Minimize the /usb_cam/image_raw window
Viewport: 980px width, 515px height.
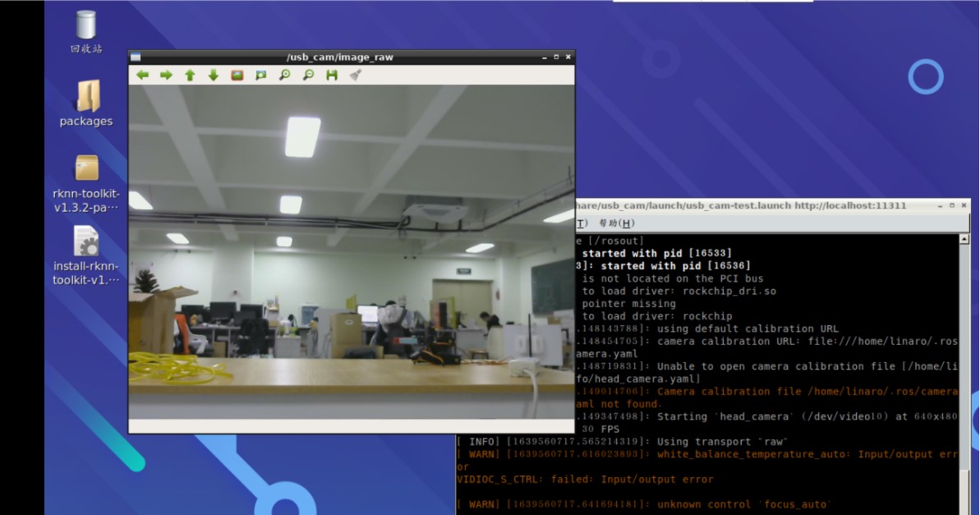[544, 57]
